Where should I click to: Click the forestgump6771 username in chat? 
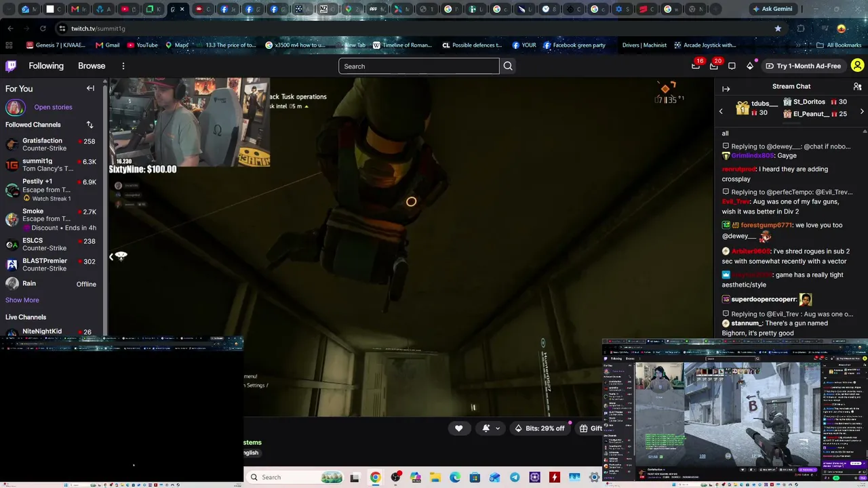point(766,225)
